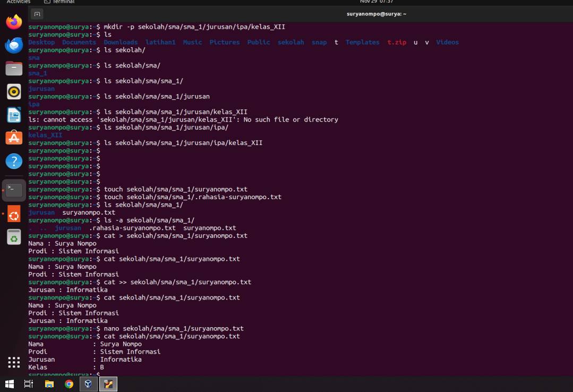This screenshot has height=392, width=573.
Task: Launch Google Chrome from Windows taskbar
Action: pyautogui.click(x=69, y=384)
